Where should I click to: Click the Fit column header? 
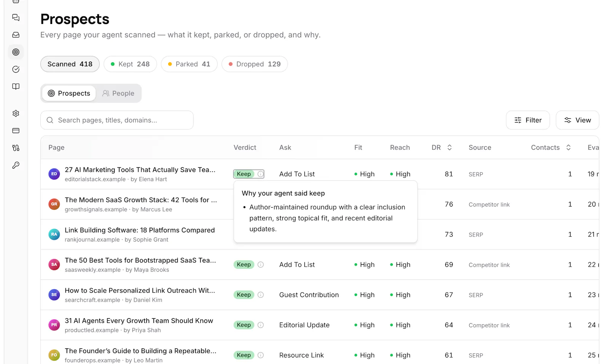358,148
